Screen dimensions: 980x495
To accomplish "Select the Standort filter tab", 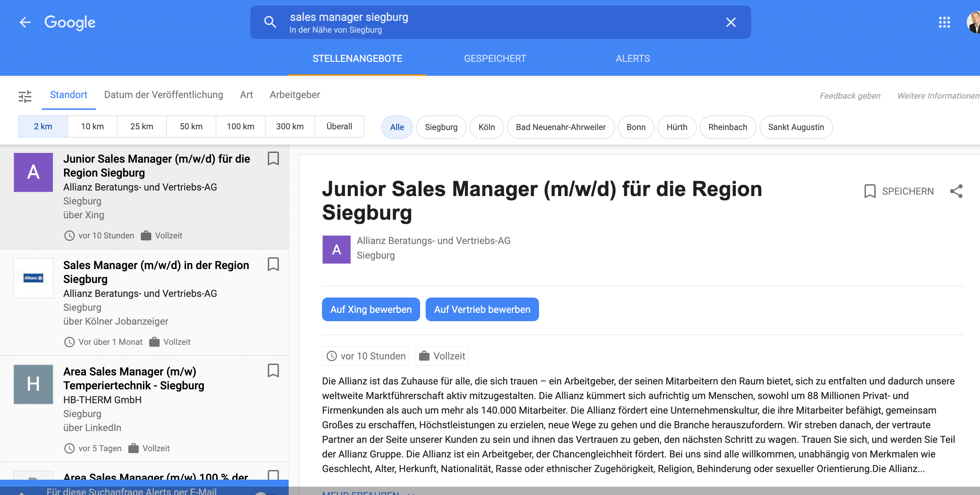I will pyautogui.click(x=69, y=95).
